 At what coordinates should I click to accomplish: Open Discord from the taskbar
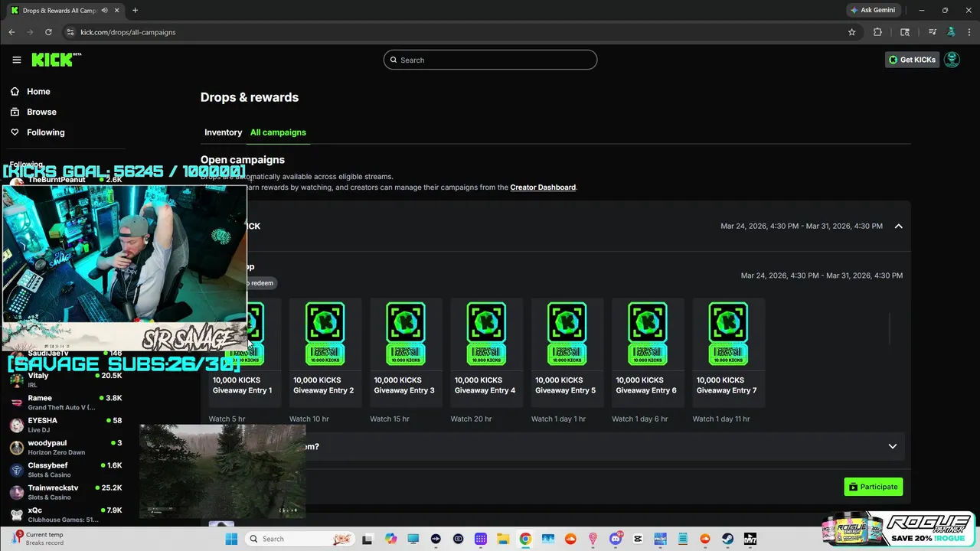tap(616, 539)
